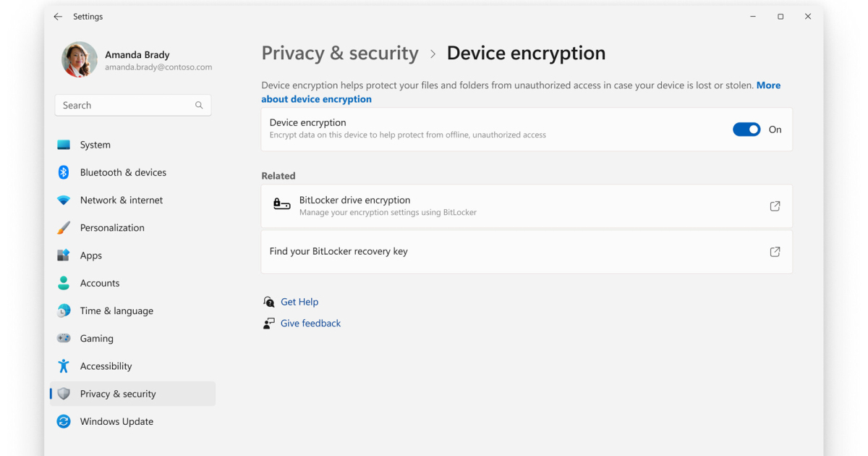Click the Accessibility figure icon
The image size is (868, 456).
pos(64,366)
